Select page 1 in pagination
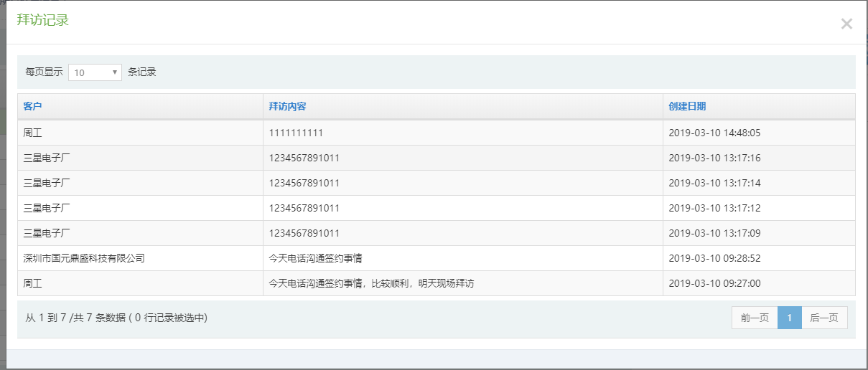The width and height of the screenshot is (868, 370). click(x=789, y=318)
